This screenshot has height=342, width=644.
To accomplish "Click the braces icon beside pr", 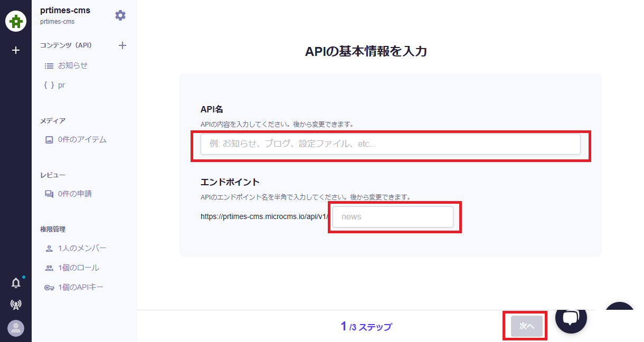I will pos(49,85).
